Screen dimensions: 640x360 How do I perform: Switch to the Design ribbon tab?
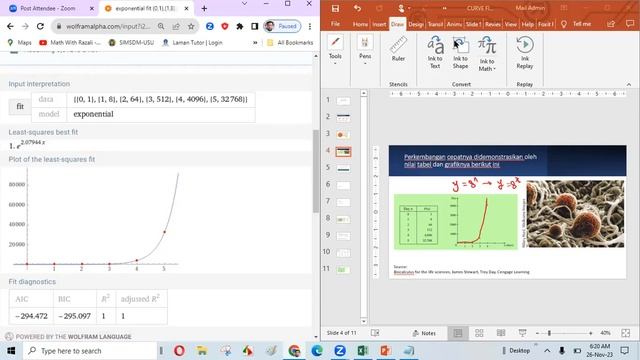[x=416, y=24]
